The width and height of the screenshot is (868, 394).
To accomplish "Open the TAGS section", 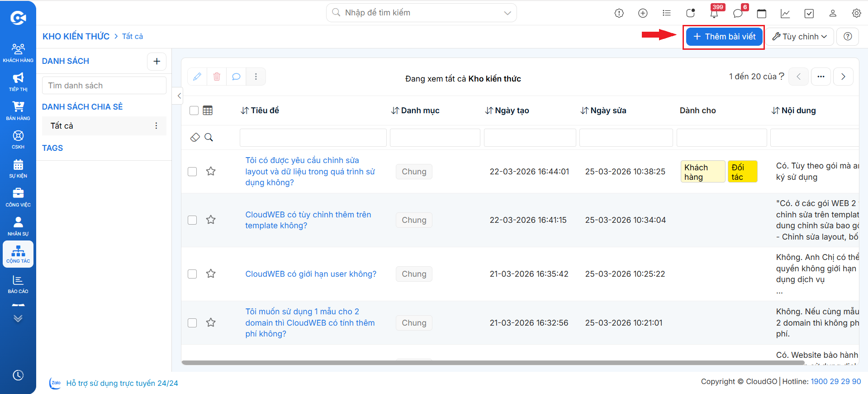I will 52,148.
